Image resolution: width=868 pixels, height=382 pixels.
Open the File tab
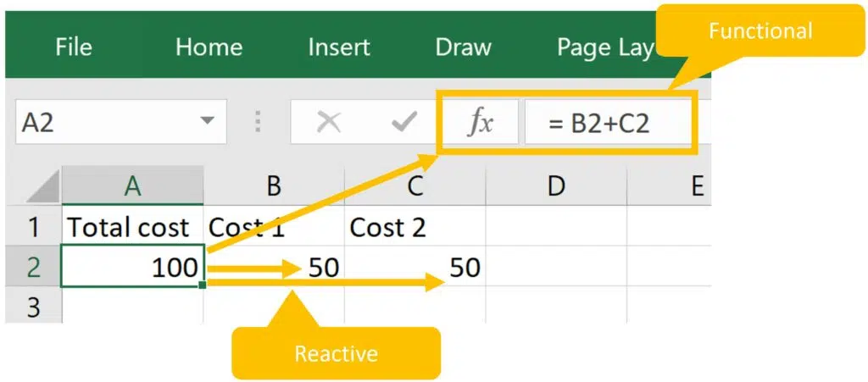click(74, 47)
